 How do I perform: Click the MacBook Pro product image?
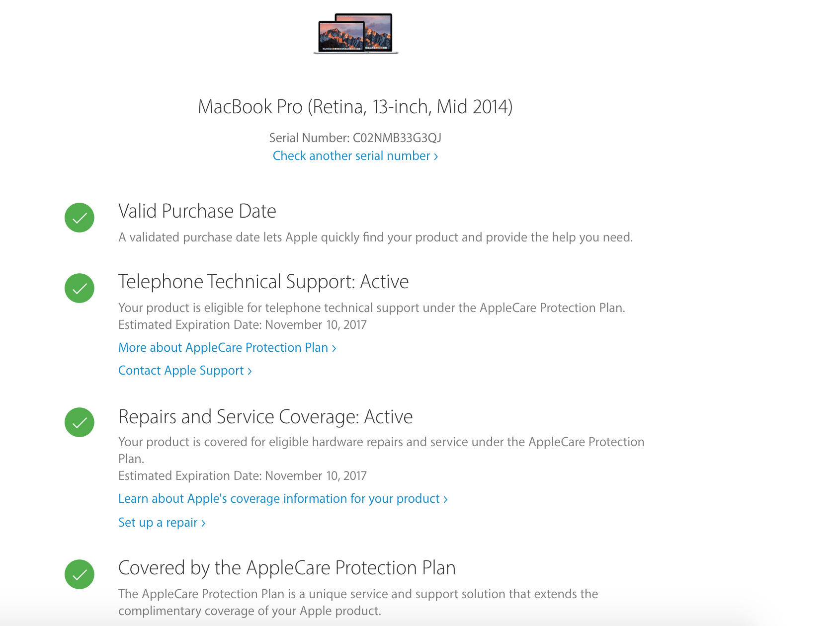tap(356, 33)
